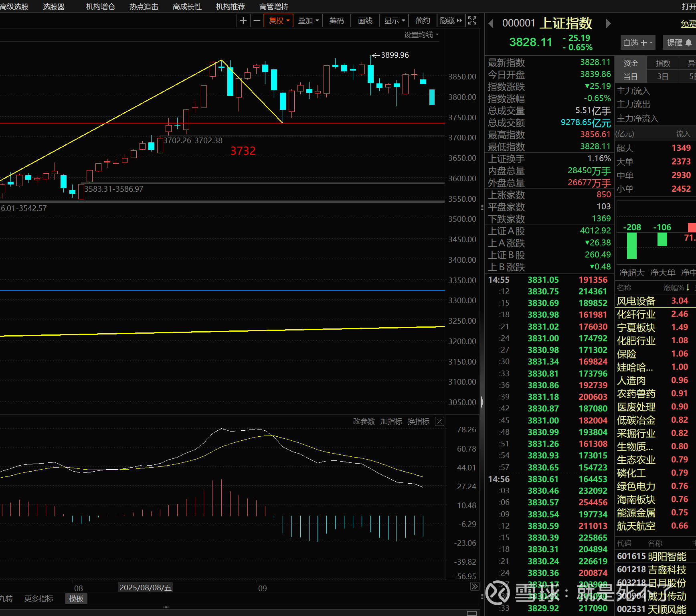Click 加指标 to add an indicator
This screenshot has width=696, height=616.
(x=391, y=421)
